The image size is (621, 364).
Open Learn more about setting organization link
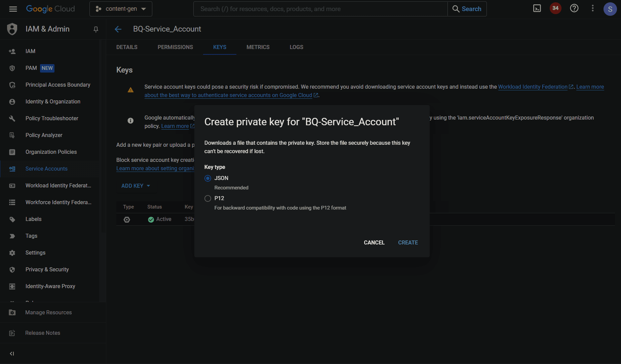click(155, 169)
